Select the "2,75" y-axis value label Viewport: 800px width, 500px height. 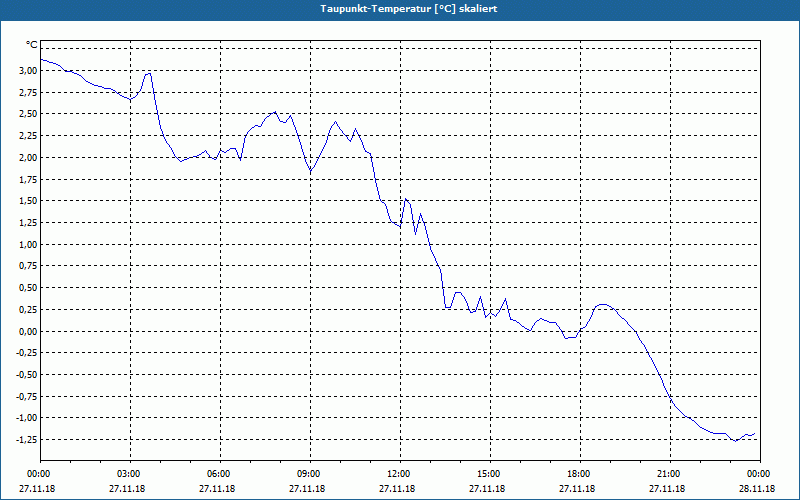(x=29, y=92)
